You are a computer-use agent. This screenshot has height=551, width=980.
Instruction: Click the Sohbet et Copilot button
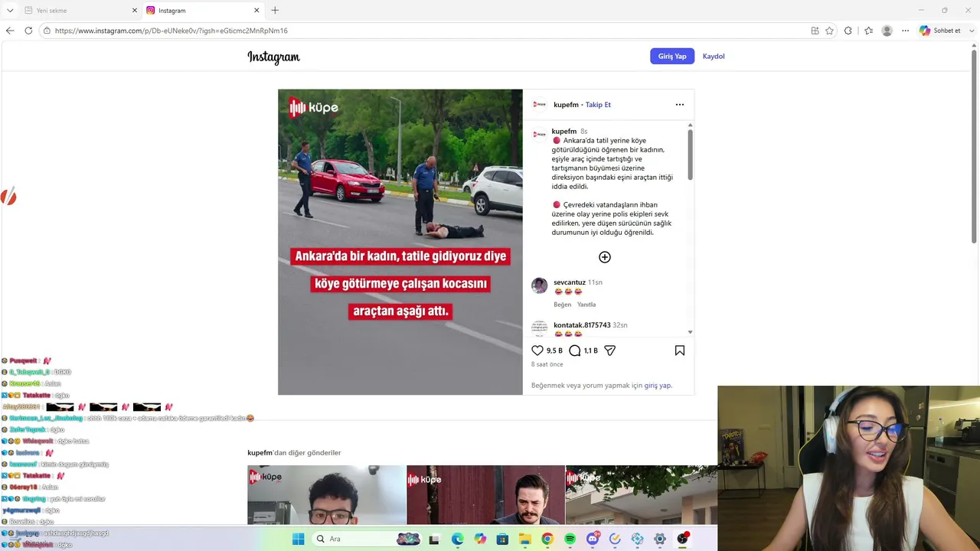coord(941,31)
